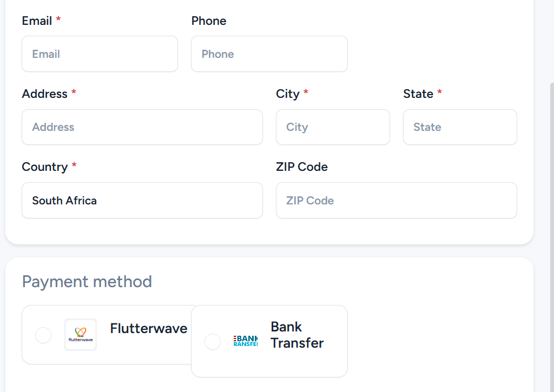Choose the Bank Transfer text label
The width and height of the screenshot is (554, 392).
[297, 335]
